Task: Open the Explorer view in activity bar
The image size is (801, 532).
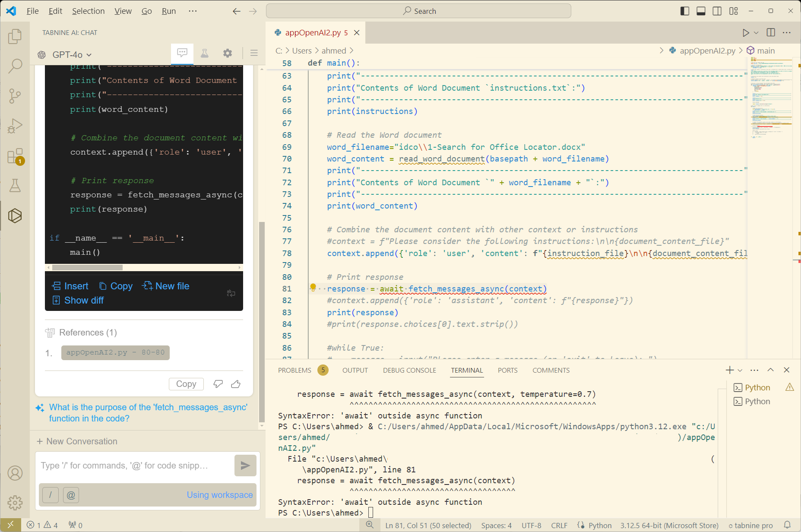Action: tap(15, 37)
